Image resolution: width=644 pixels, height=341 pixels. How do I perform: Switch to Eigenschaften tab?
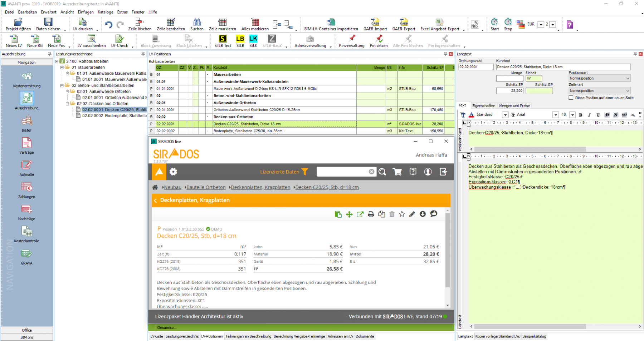[484, 106]
